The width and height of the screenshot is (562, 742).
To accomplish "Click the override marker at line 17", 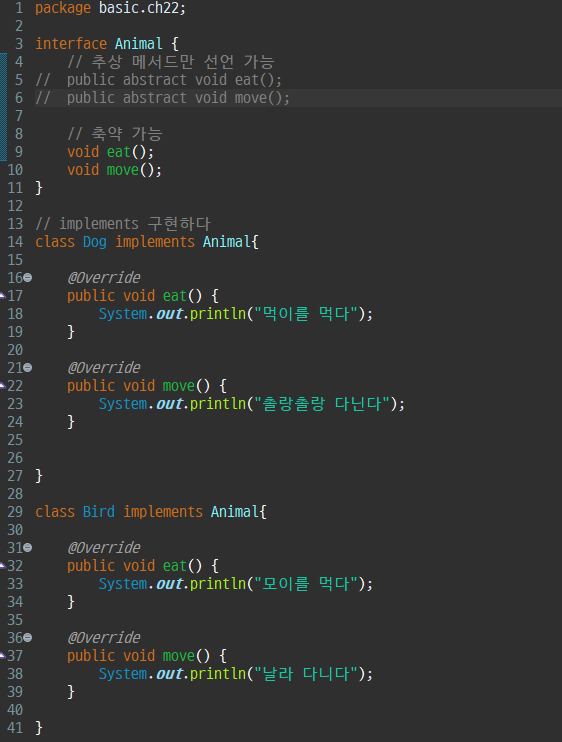I will [x=2, y=296].
